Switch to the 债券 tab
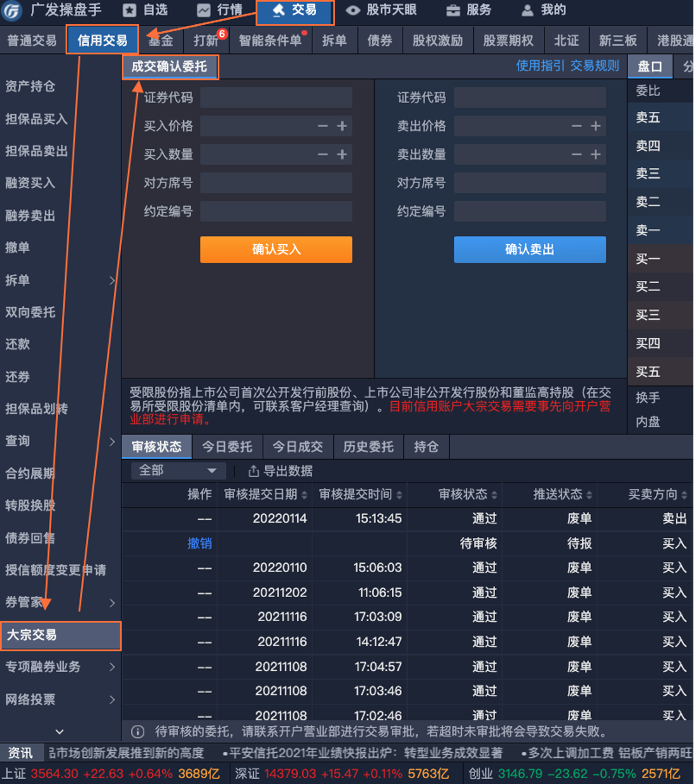Image resolution: width=694 pixels, height=784 pixels. point(380,41)
